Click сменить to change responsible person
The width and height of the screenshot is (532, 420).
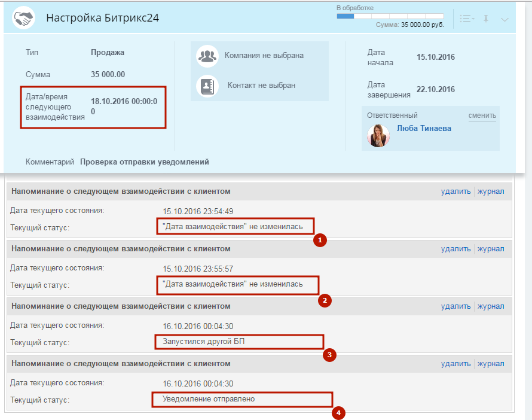click(482, 116)
